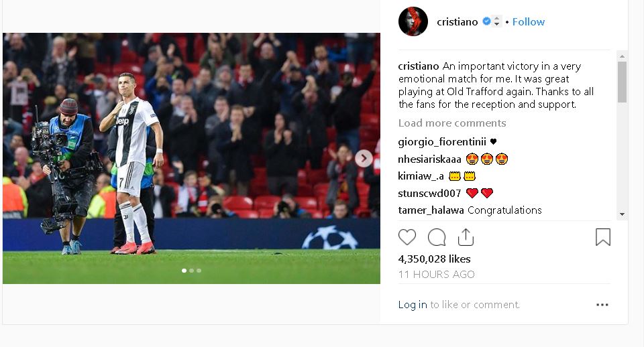Follow the cristiano account
The width and height of the screenshot is (644, 347).
[x=528, y=21]
